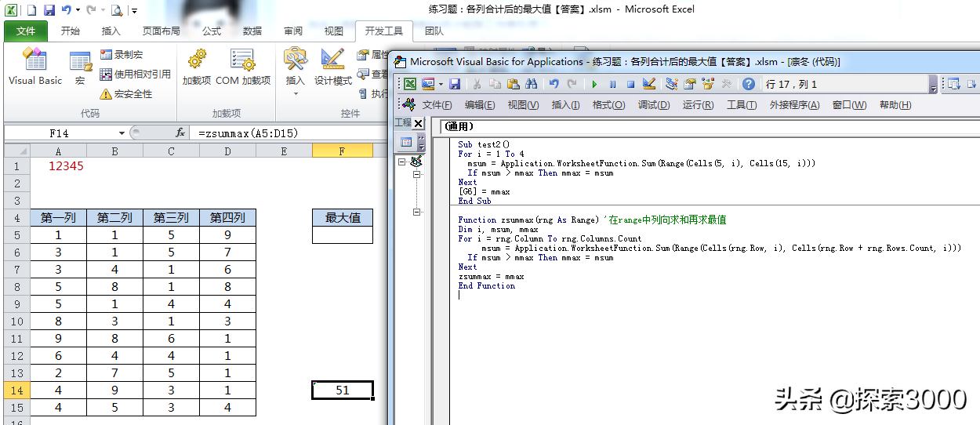Switch to 页面布局 ribbon tab
The image size is (980, 425).
[x=161, y=31]
